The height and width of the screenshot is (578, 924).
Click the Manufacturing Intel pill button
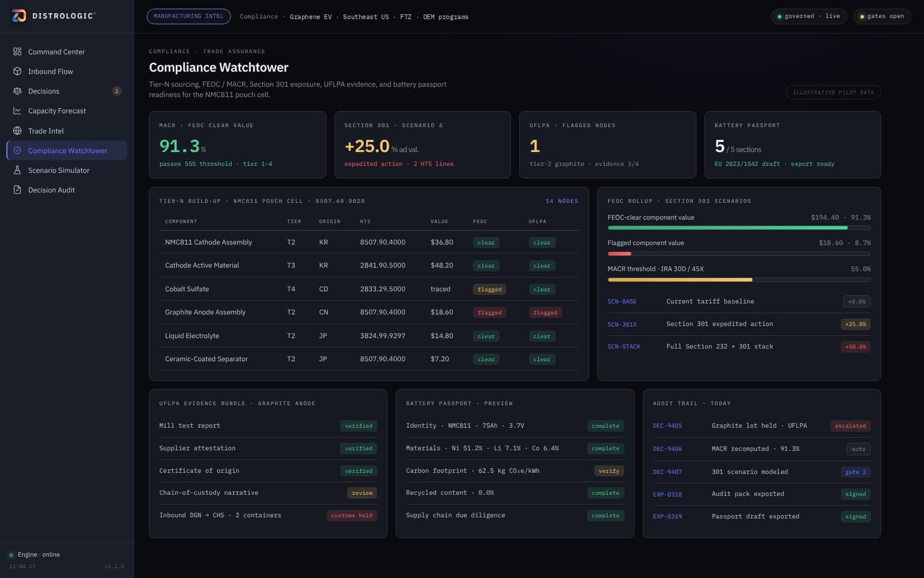(x=188, y=16)
